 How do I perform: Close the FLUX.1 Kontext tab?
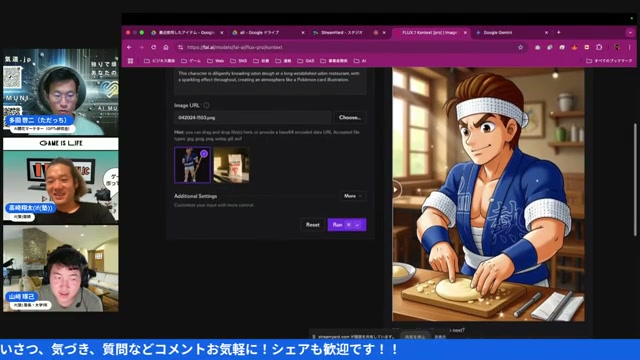click(465, 33)
